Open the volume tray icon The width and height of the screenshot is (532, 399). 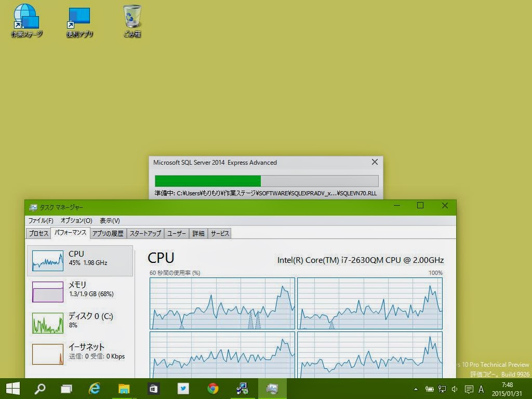click(455, 389)
